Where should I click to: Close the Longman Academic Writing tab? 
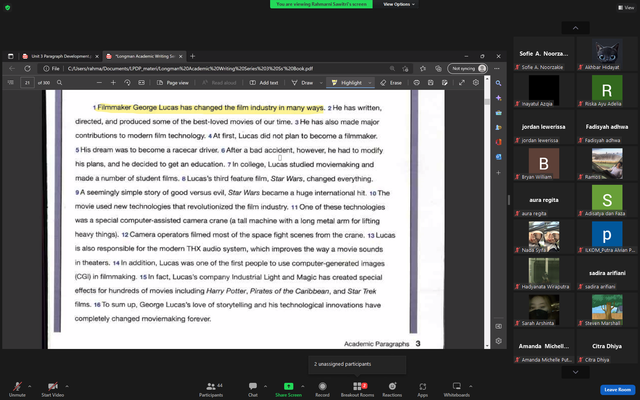point(180,56)
